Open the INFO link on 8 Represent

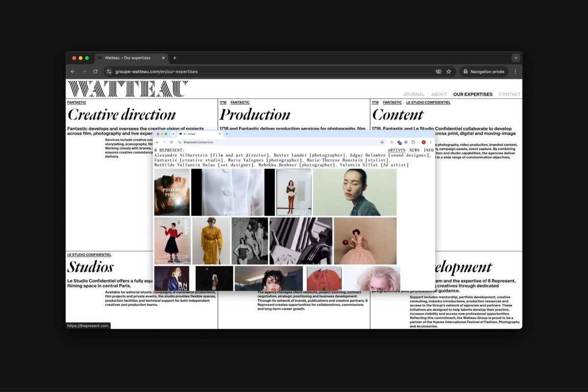point(429,150)
